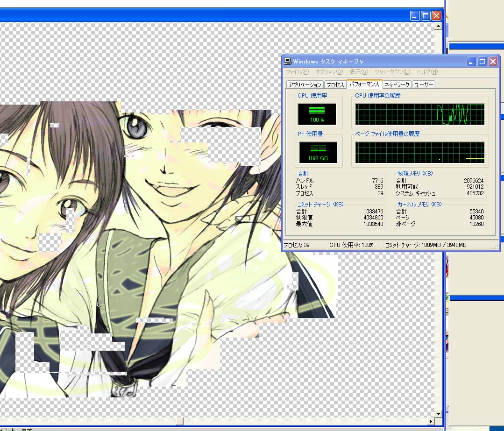Close the image editor window
Viewport: 504px width, 431px height.
[x=436, y=15]
